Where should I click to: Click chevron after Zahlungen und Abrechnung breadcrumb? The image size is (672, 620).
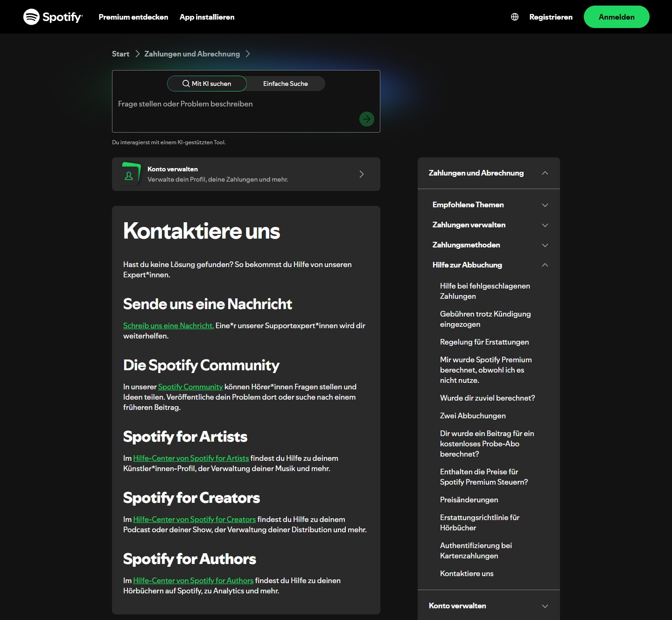point(248,54)
